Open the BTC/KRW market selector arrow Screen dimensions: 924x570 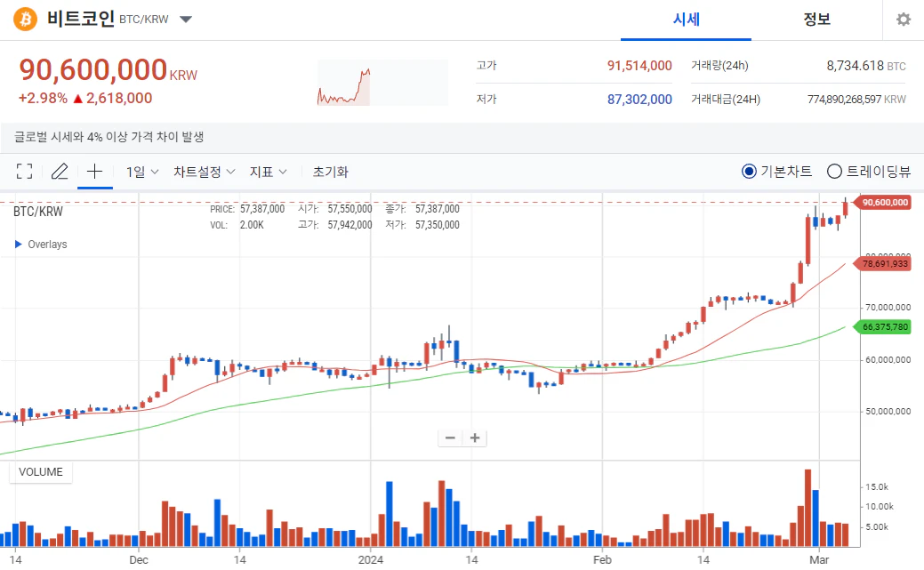[x=186, y=20]
